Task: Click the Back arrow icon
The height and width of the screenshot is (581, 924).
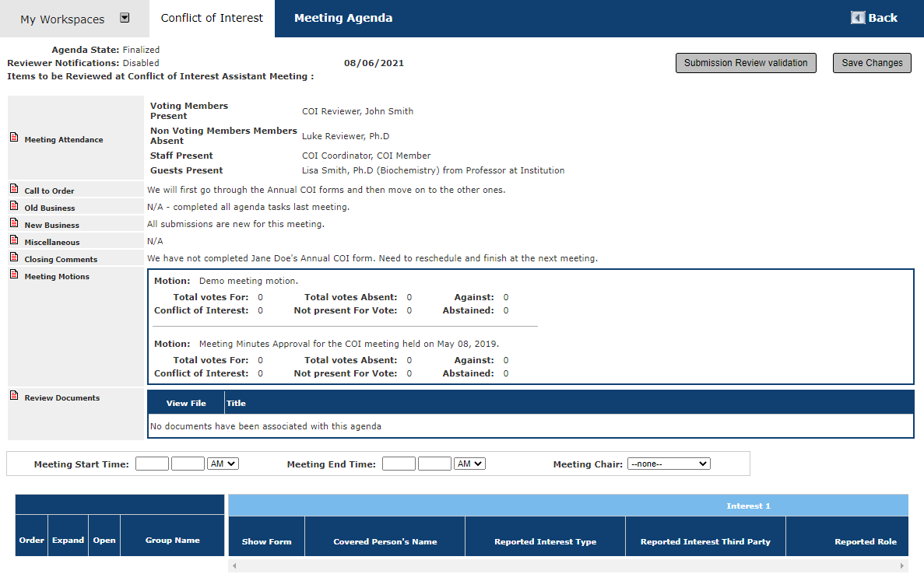Action: [x=857, y=18]
